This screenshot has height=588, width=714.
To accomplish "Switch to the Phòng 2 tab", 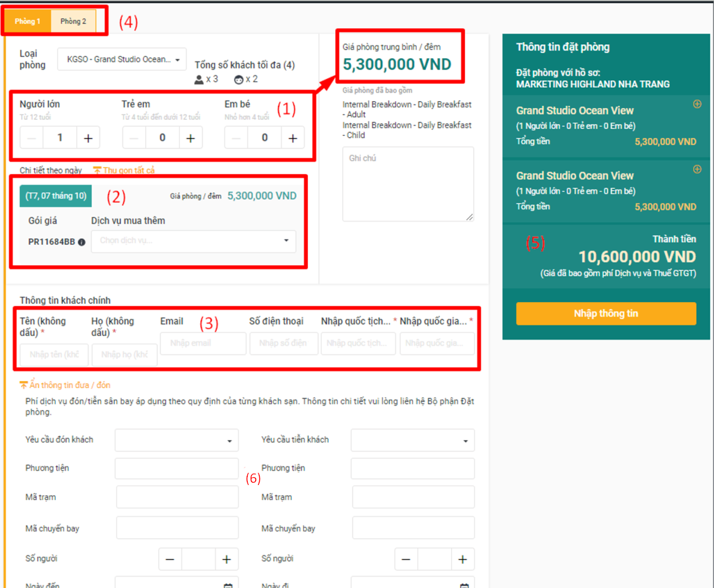I will tap(73, 22).
